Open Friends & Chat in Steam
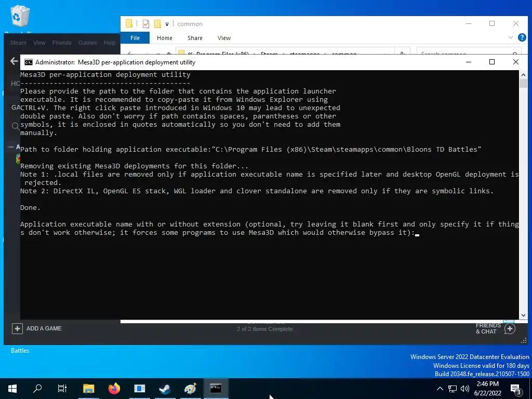 coord(488,328)
